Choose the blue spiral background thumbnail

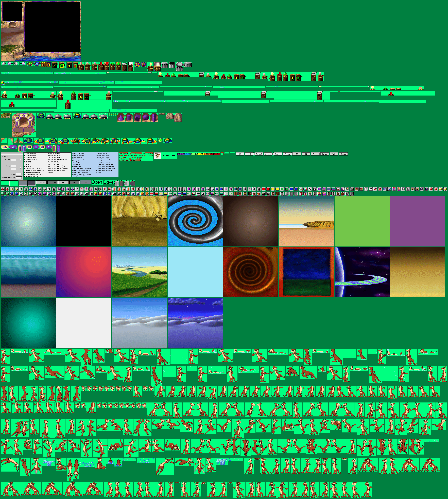[195, 221]
